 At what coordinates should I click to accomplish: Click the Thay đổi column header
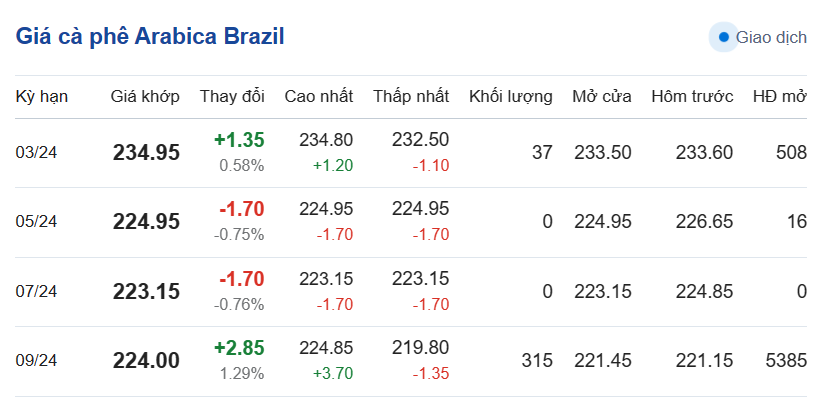(x=232, y=97)
